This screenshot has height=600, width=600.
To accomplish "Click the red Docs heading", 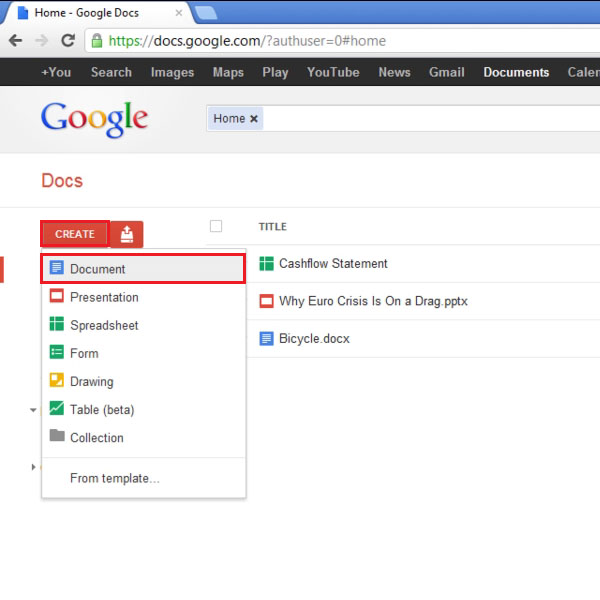I will 62,181.
